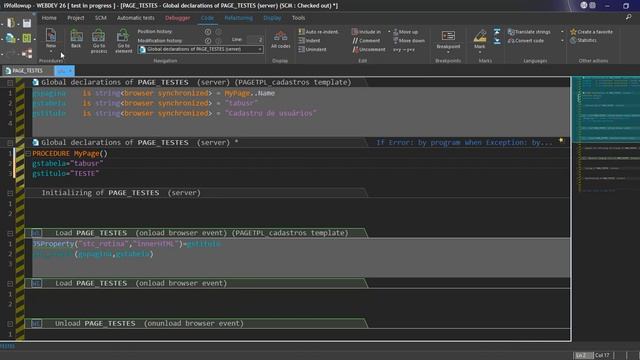Click Include in
The width and height of the screenshot is (640, 360).
[x=366, y=31]
